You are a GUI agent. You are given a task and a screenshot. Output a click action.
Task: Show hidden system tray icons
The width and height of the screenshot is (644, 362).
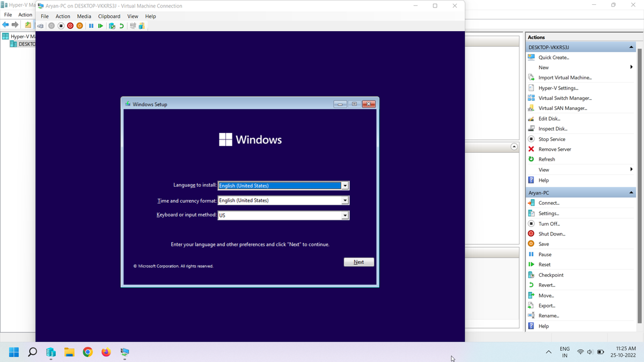[x=548, y=352]
